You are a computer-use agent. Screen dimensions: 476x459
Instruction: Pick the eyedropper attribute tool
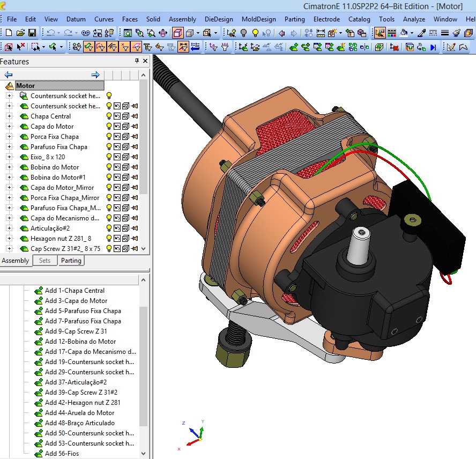(x=421, y=33)
